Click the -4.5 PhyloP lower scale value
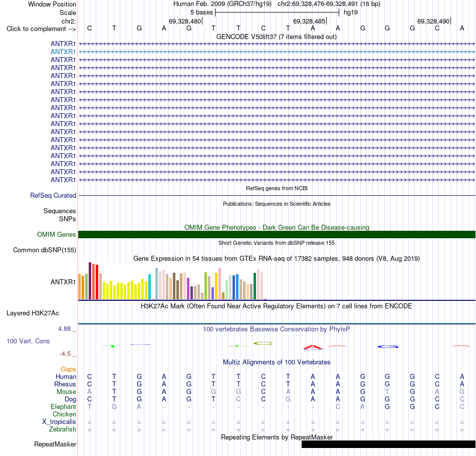Viewport: 476px width, 456px height. pyautogui.click(x=65, y=354)
